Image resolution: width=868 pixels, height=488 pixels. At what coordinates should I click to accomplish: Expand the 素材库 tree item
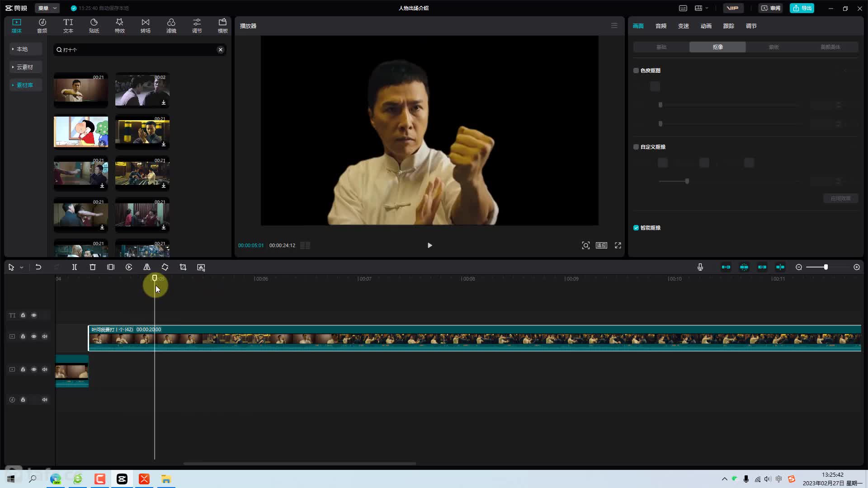(x=26, y=85)
